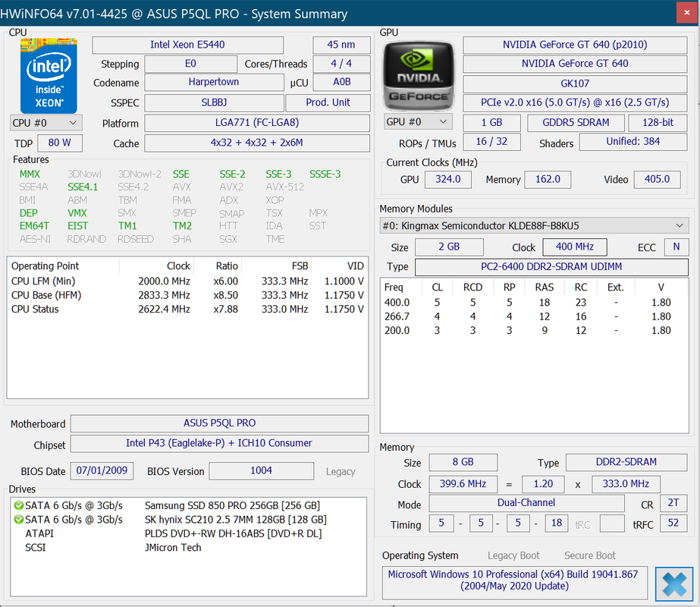Select the CPU LFM (Min) row
Image resolution: width=700 pixels, height=607 pixels.
(187, 281)
